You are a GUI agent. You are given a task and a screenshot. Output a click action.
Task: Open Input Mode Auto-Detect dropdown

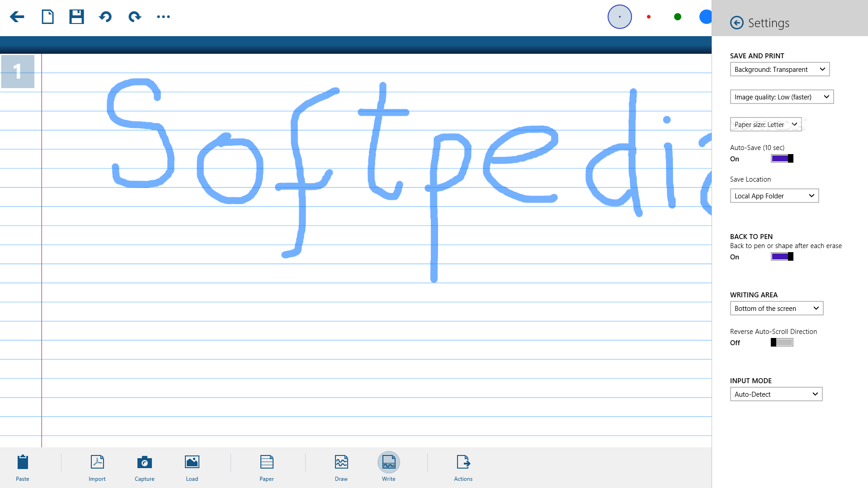[776, 394]
